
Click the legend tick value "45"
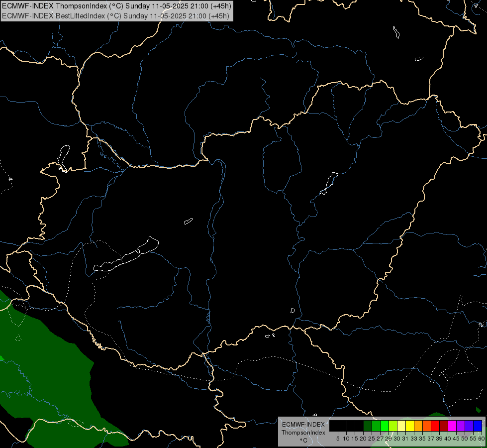tap(456, 439)
